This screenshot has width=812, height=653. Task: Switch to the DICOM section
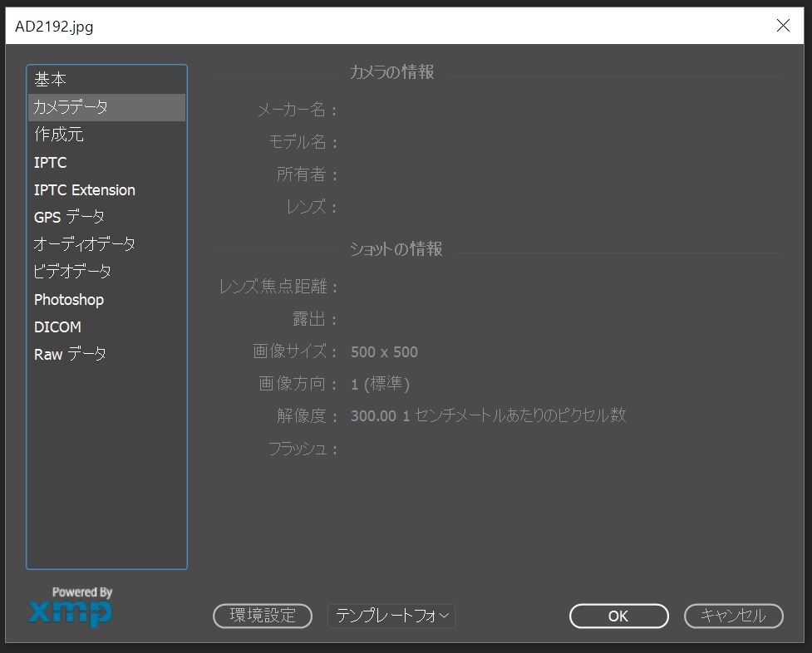pos(58,326)
